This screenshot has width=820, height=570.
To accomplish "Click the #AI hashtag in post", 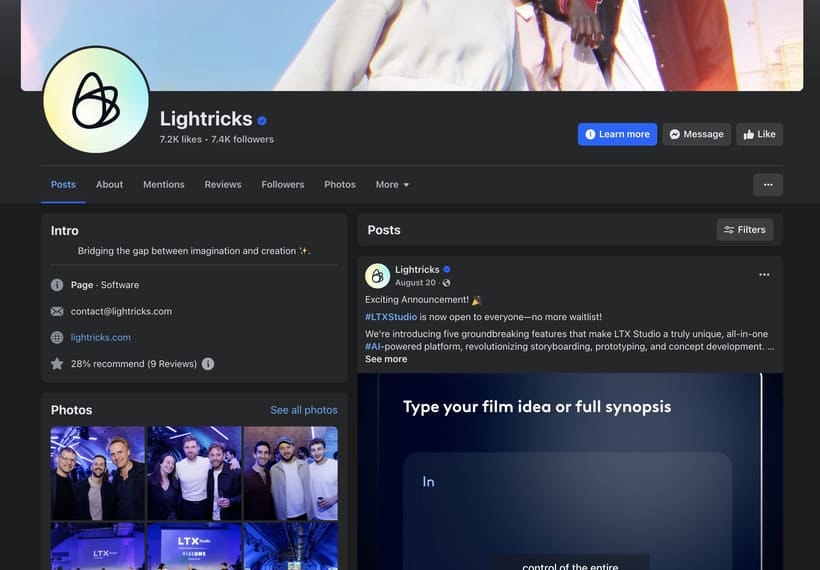I will 373,346.
